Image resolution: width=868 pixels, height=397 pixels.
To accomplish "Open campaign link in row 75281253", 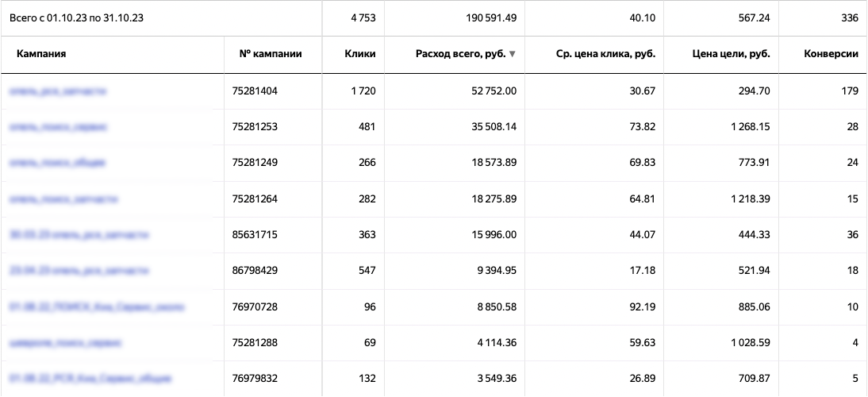I will click(x=58, y=127).
